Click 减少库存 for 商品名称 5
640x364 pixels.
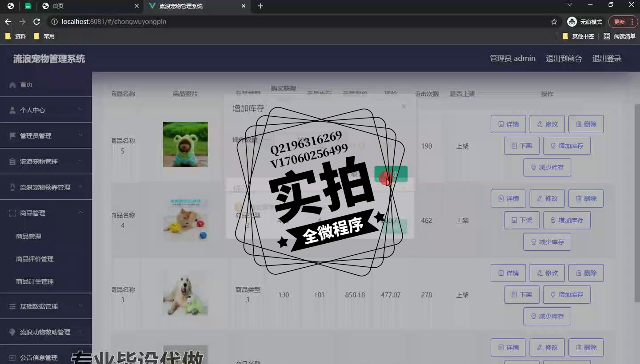pyautogui.click(x=547, y=167)
